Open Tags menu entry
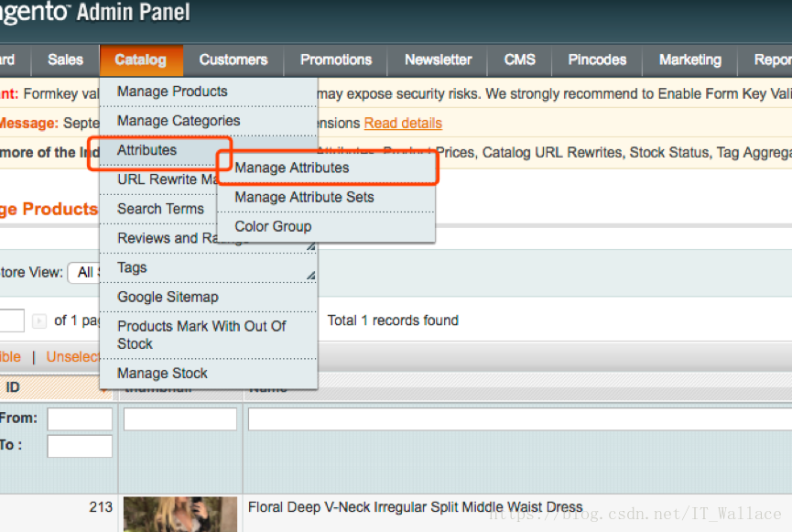 pyautogui.click(x=209, y=267)
